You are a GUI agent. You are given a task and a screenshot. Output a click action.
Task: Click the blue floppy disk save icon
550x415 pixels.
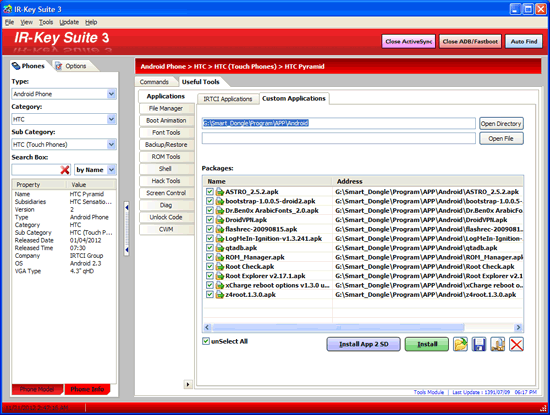pos(479,344)
